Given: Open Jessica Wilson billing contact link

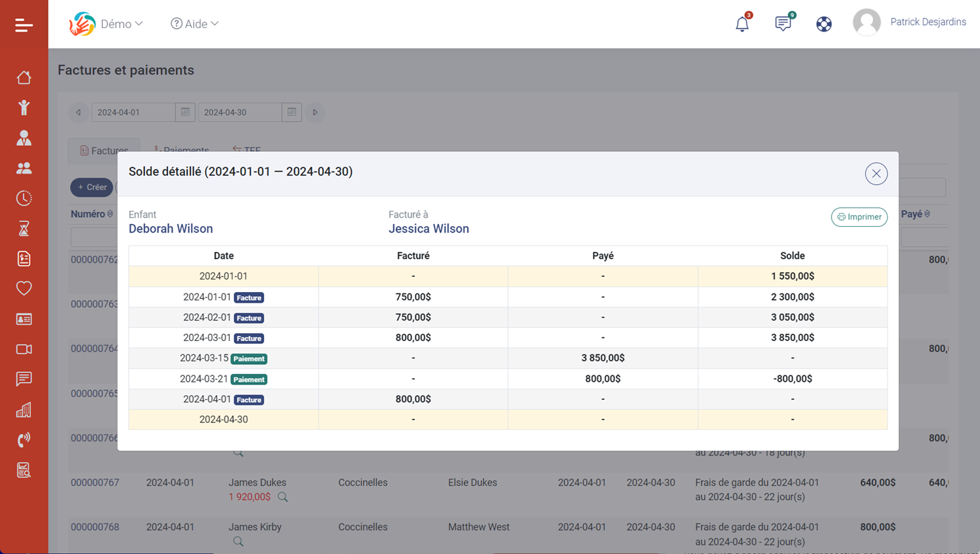Looking at the screenshot, I should tap(428, 229).
